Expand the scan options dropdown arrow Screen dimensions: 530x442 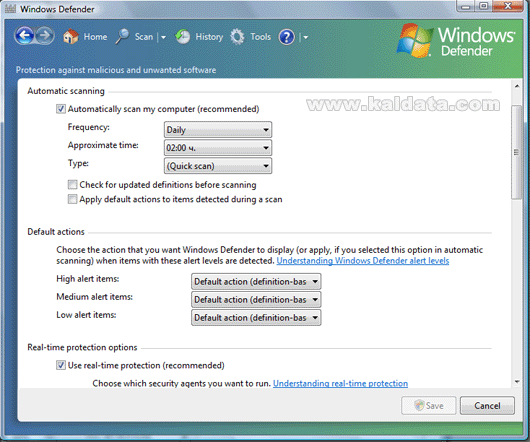pyautogui.click(x=163, y=37)
